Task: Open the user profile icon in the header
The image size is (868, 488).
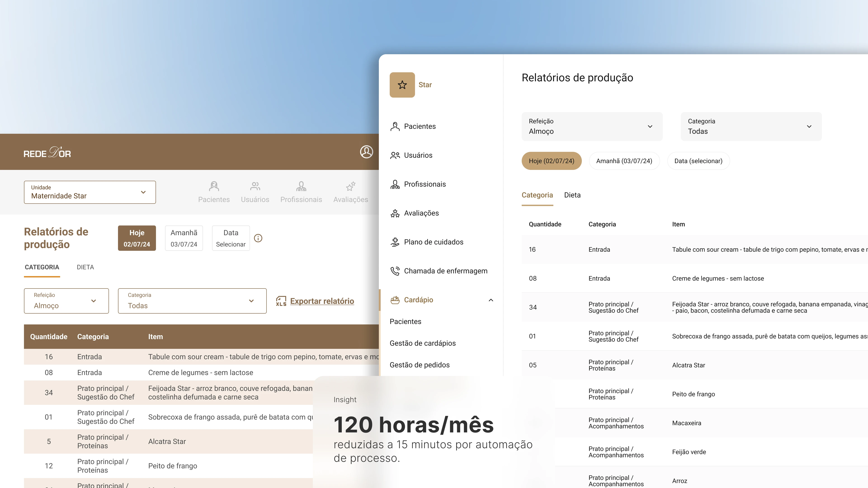Action: [x=366, y=152]
